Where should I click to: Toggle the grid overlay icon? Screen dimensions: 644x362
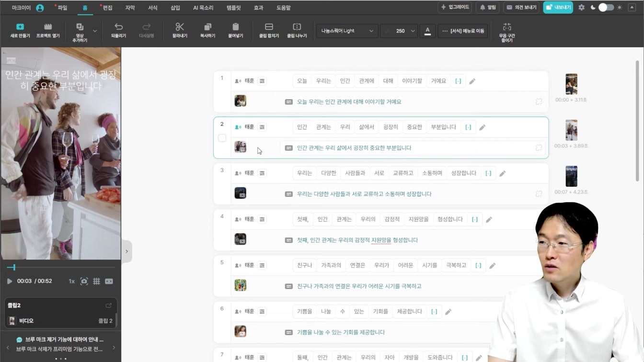coord(96,281)
